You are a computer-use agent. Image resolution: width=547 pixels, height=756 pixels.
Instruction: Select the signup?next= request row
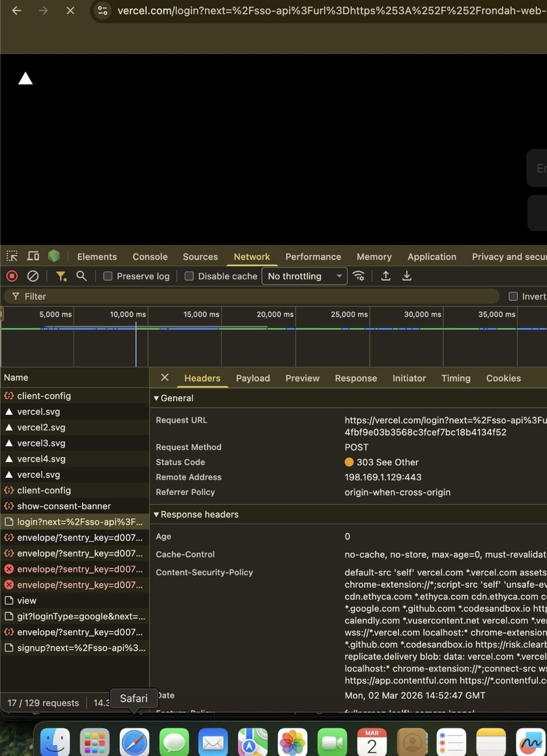tap(75, 648)
